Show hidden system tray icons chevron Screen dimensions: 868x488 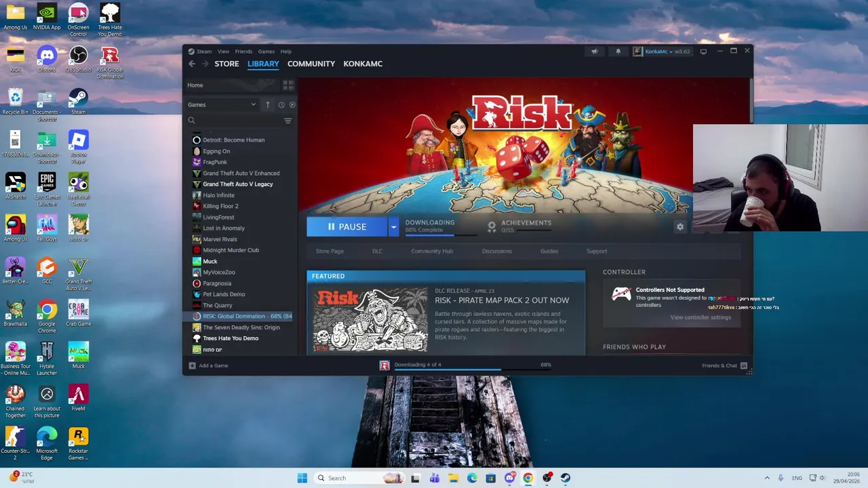pyautogui.click(x=767, y=478)
